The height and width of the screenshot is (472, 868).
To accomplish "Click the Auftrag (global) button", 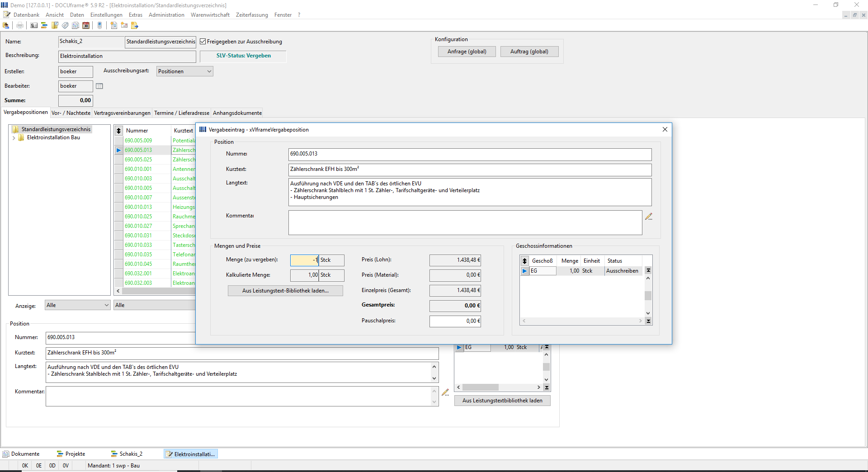I will (529, 52).
